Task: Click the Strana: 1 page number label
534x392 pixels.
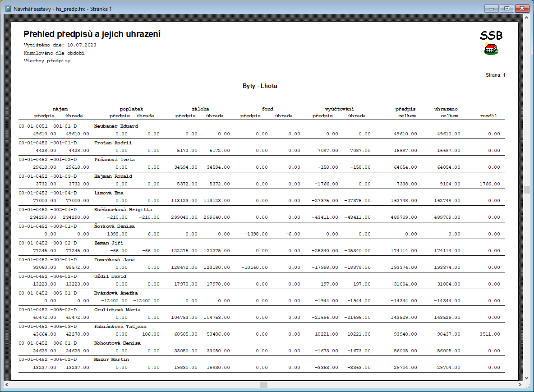Action: [x=495, y=75]
